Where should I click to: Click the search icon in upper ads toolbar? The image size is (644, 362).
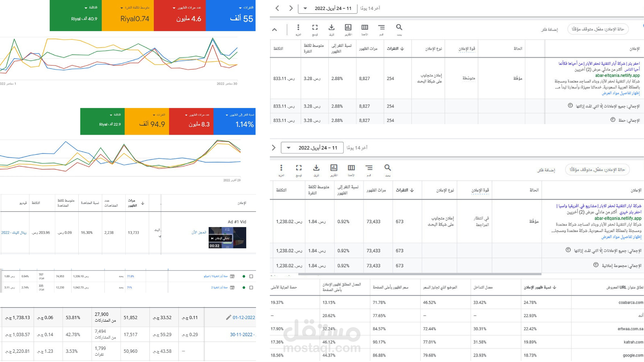pyautogui.click(x=399, y=27)
